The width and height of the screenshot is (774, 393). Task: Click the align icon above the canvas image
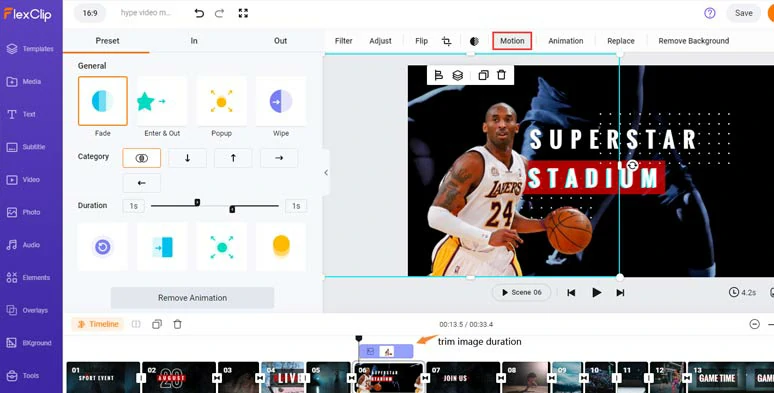click(x=438, y=75)
